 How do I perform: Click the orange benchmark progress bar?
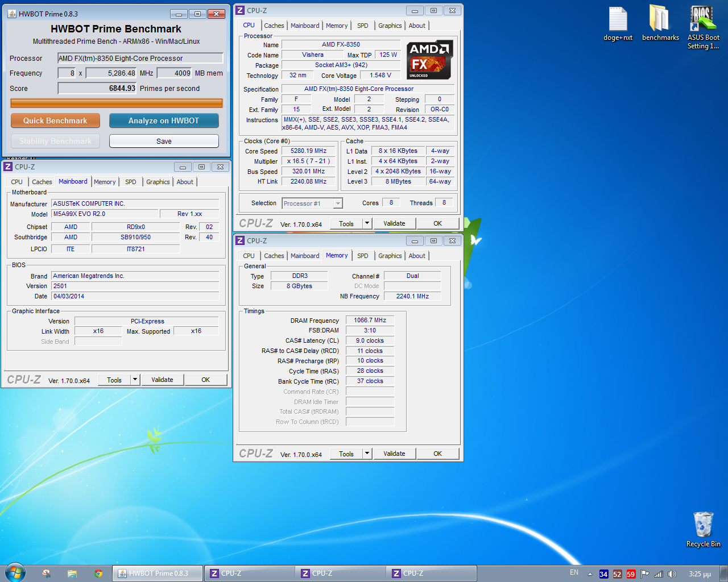click(x=117, y=103)
